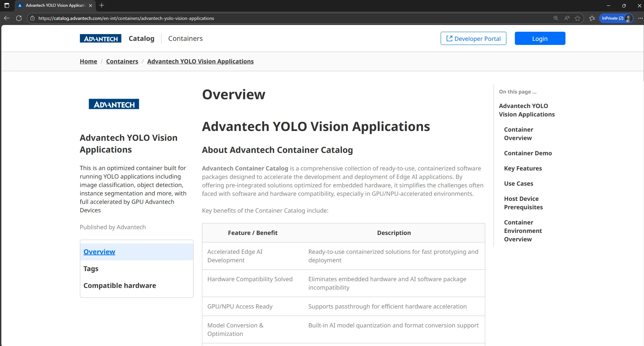Image resolution: width=644 pixels, height=346 pixels.
Task: Select the Compatible hardware sidebar tab
Action: coord(120,286)
